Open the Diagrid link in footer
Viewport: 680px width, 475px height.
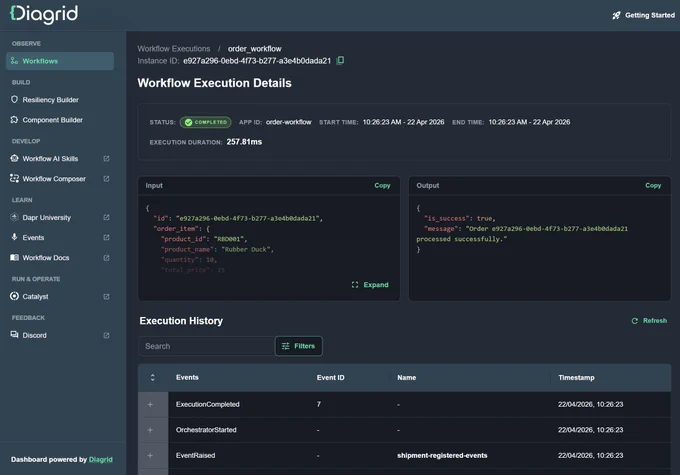point(101,459)
